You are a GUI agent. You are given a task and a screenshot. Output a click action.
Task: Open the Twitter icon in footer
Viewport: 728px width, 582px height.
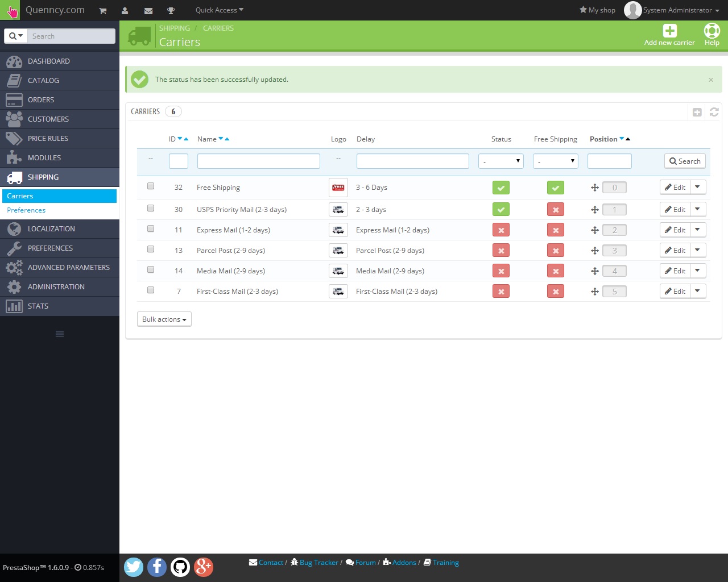click(134, 567)
